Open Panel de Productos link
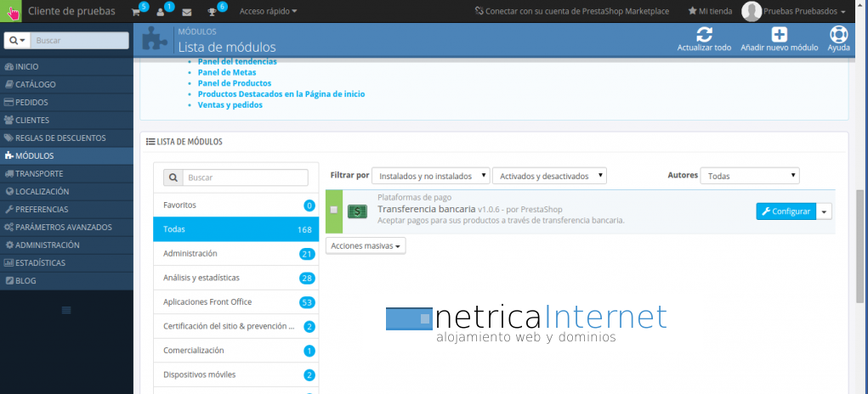 coord(235,83)
